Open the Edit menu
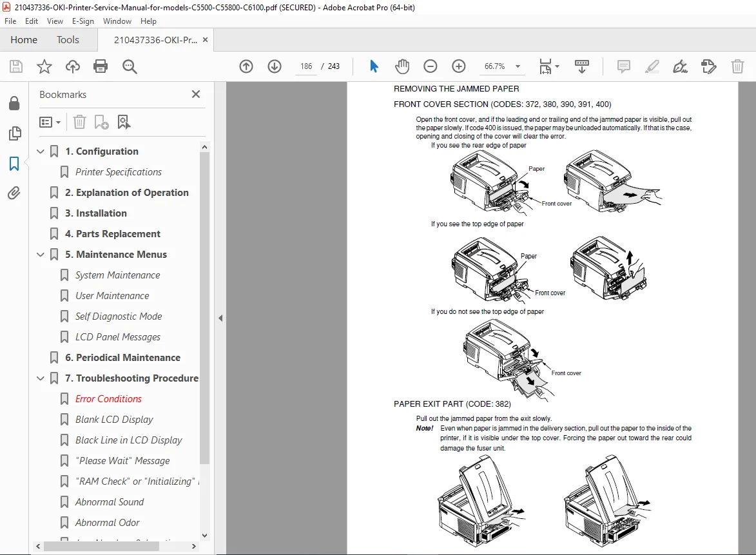This screenshot has width=756, height=555. click(32, 21)
